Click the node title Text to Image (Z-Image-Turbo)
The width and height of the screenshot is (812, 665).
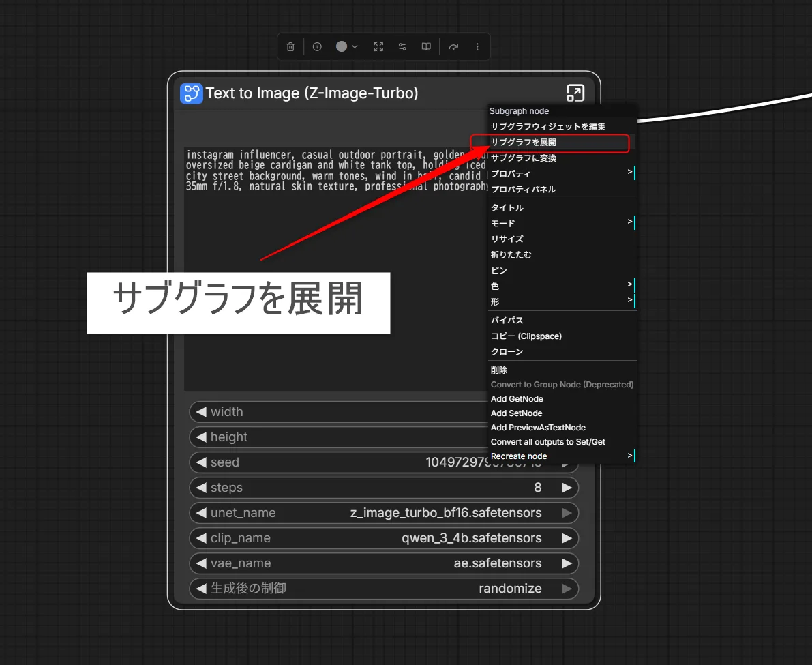click(312, 93)
